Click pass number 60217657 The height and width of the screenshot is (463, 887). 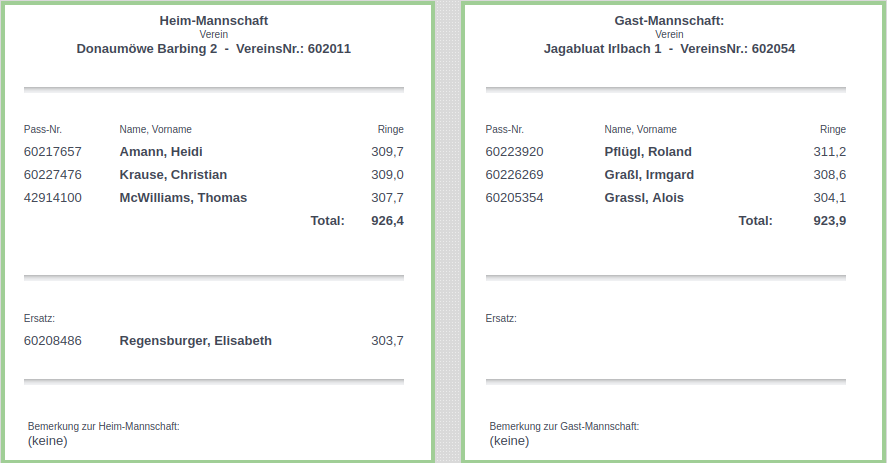pyautogui.click(x=53, y=152)
